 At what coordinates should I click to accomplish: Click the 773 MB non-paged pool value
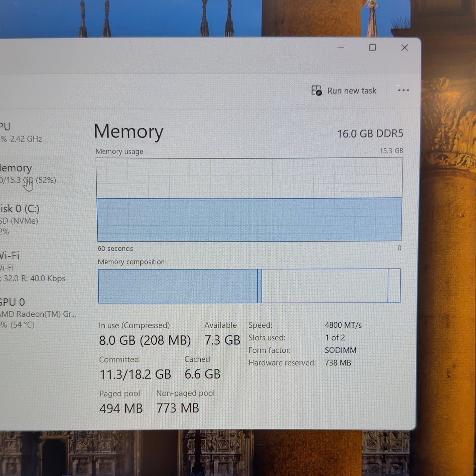[x=178, y=408]
